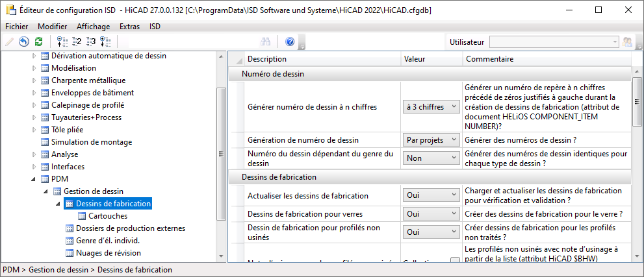Screen dimensions: 644x277
Task: Open the Extras menu
Action: tap(130, 27)
